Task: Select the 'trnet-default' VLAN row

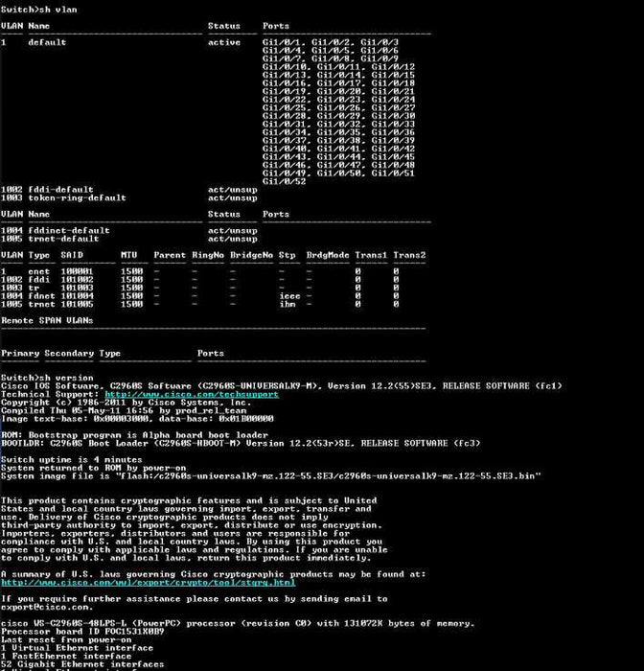Action: pyautogui.click(x=129, y=239)
